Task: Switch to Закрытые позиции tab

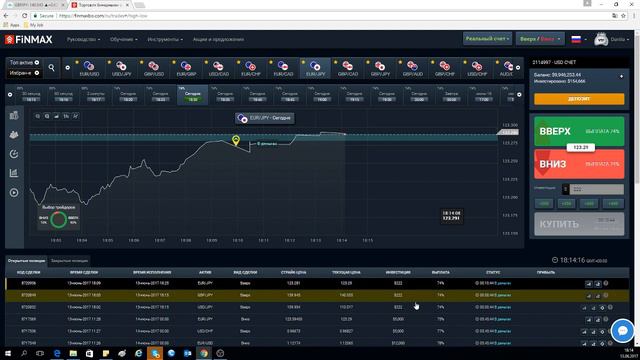Action: pyautogui.click(x=69, y=260)
